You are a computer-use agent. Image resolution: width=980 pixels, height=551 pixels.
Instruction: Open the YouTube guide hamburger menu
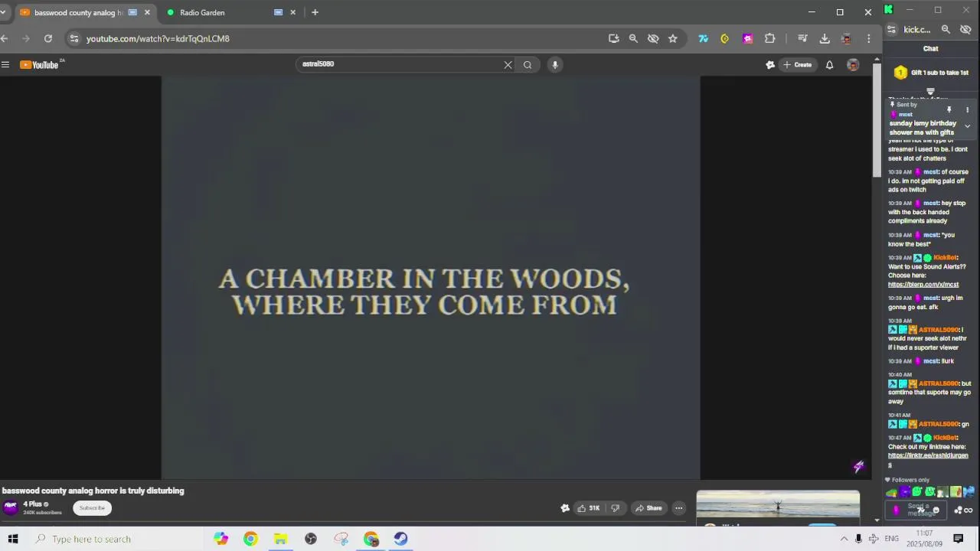5,65
